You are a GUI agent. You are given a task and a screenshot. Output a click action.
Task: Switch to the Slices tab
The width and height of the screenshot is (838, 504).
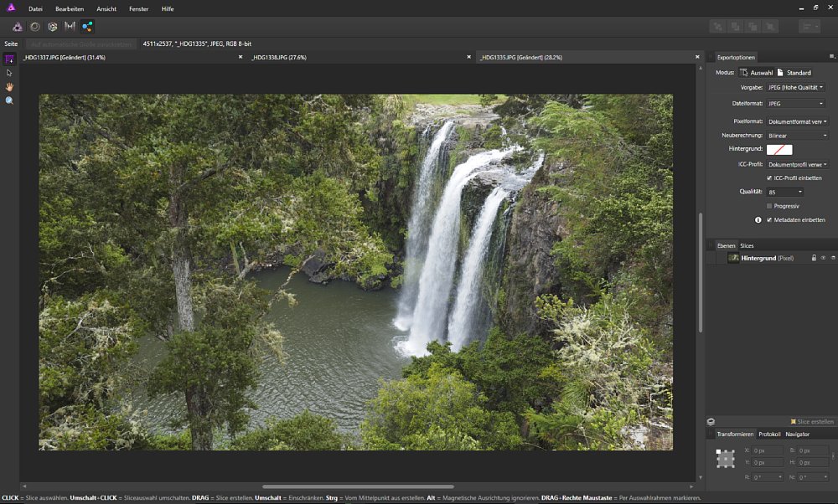pyautogui.click(x=747, y=245)
